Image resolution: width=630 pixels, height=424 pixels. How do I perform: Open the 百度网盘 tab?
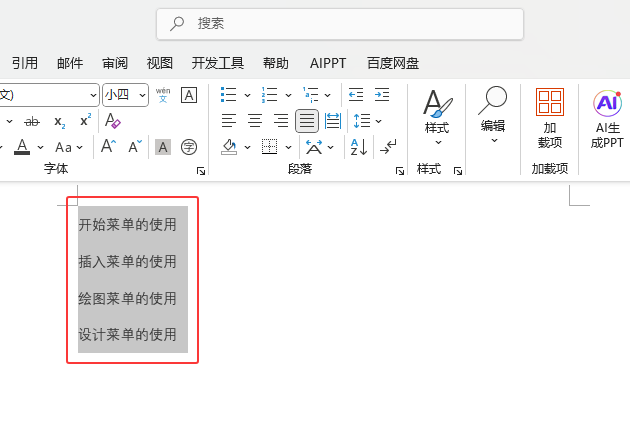(393, 63)
